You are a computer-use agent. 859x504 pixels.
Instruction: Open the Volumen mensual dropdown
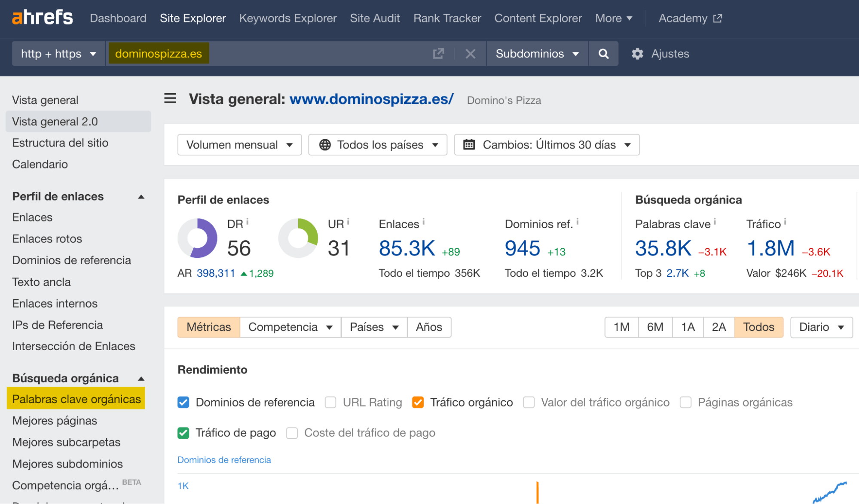pos(239,145)
